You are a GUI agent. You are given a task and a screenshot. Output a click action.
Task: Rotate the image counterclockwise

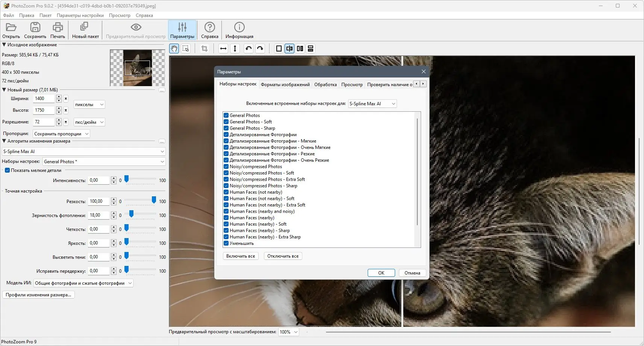(248, 48)
